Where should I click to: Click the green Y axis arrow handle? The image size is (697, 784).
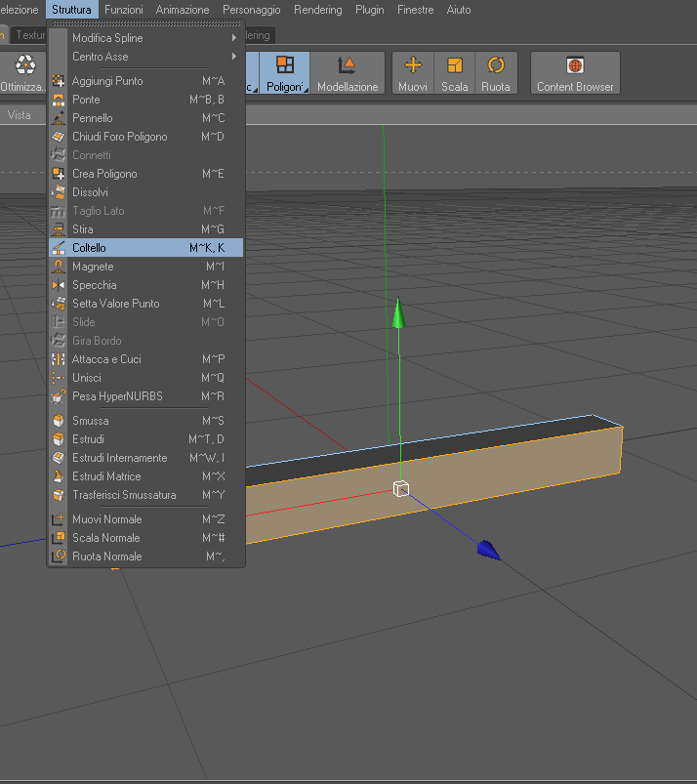tap(398, 313)
